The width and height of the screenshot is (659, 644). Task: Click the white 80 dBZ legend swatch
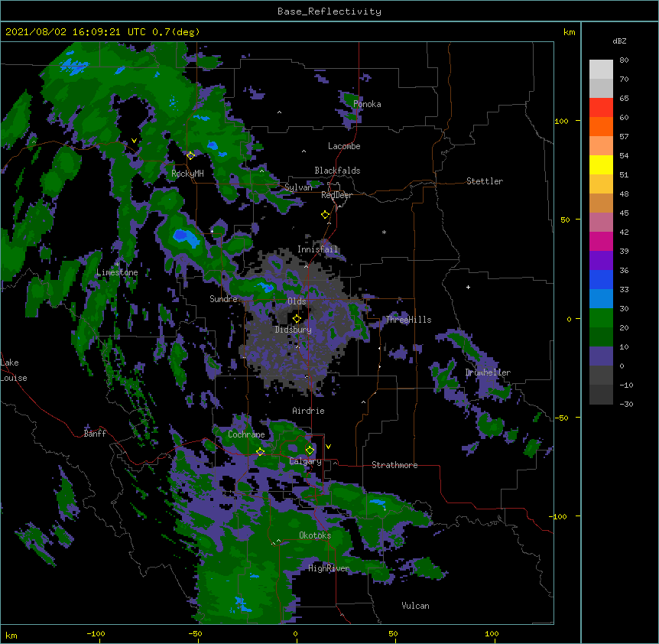[601, 70]
